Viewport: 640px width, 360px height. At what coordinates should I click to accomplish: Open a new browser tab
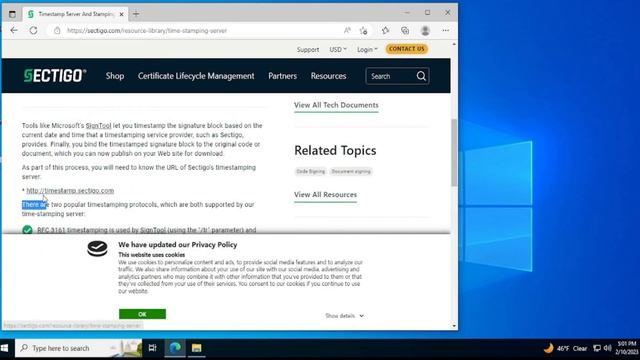136,14
